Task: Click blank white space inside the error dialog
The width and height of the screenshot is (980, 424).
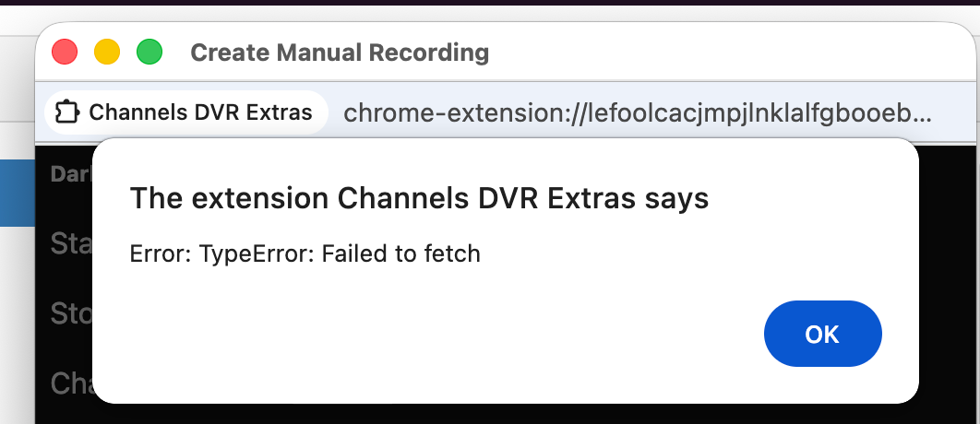Action: (x=461, y=341)
